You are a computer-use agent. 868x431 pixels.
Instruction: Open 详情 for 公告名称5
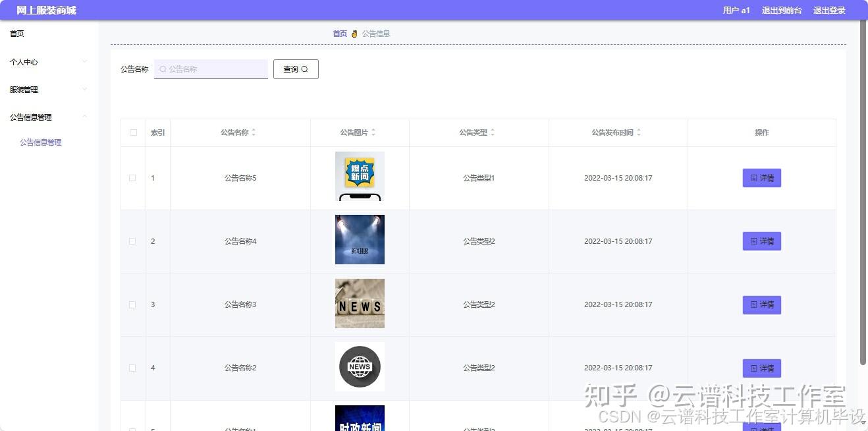tap(762, 178)
